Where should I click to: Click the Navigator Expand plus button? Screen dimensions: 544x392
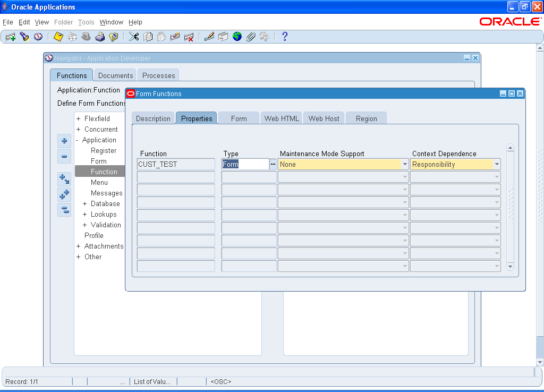tap(64, 141)
